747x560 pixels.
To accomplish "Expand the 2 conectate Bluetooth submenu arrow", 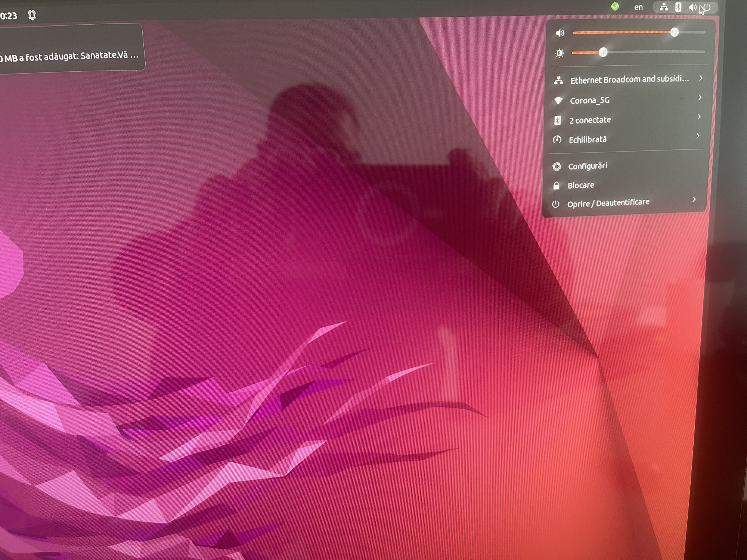I will (x=699, y=117).
